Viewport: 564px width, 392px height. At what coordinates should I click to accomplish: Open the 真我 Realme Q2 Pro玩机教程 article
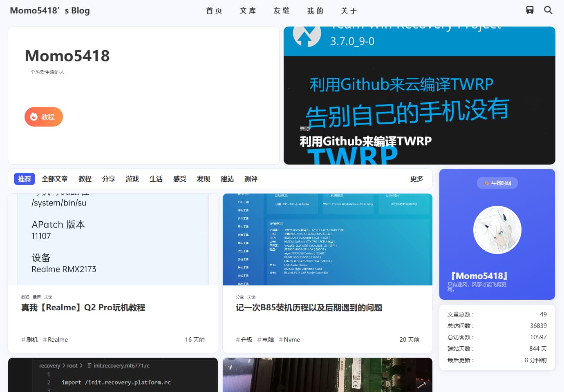[83, 307]
